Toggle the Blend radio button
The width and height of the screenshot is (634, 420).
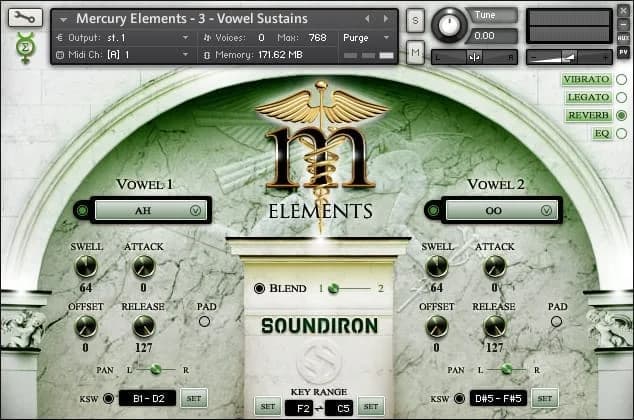tap(259, 288)
